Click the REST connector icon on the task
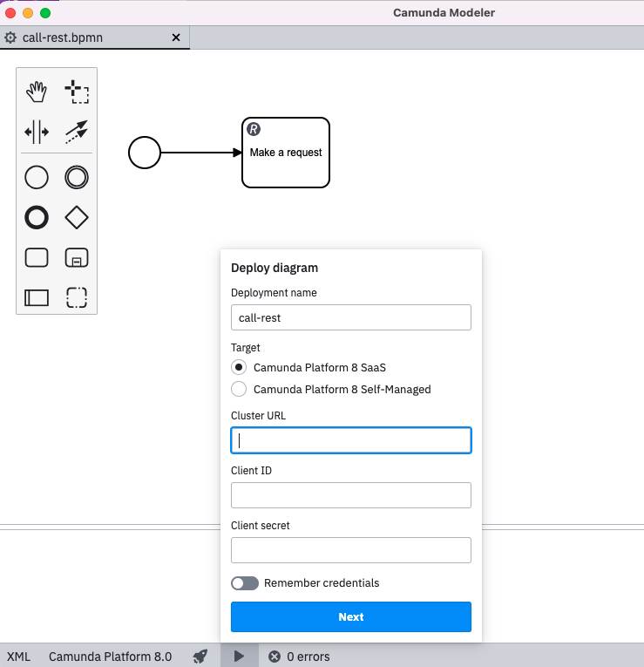Image resolution: width=644 pixels, height=667 pixels. click(x=254, y=129)
